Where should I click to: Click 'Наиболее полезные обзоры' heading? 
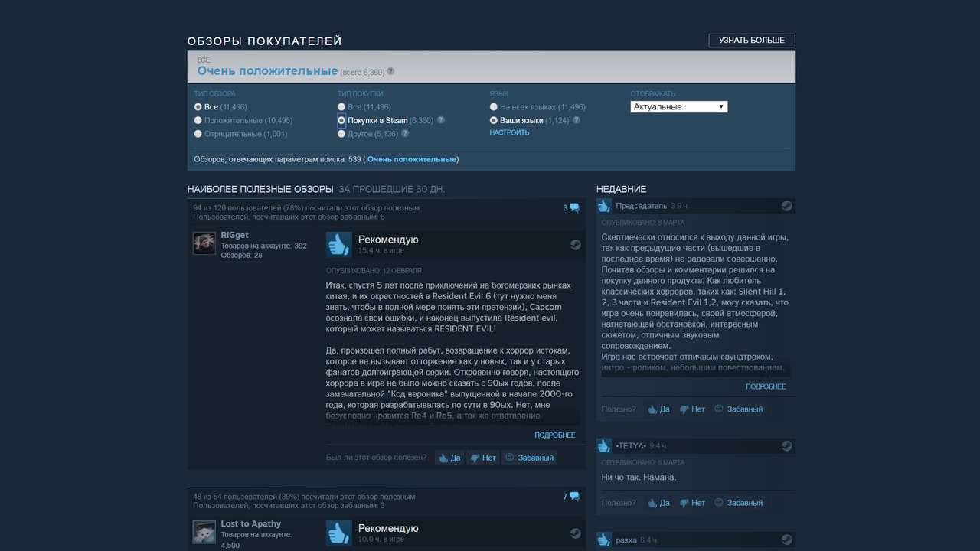[260, 189]
